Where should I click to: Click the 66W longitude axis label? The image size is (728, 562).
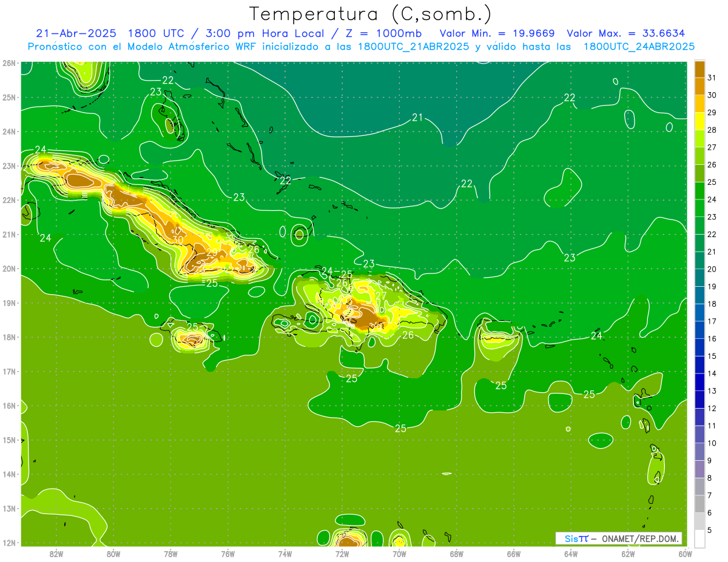click(514, 554)
